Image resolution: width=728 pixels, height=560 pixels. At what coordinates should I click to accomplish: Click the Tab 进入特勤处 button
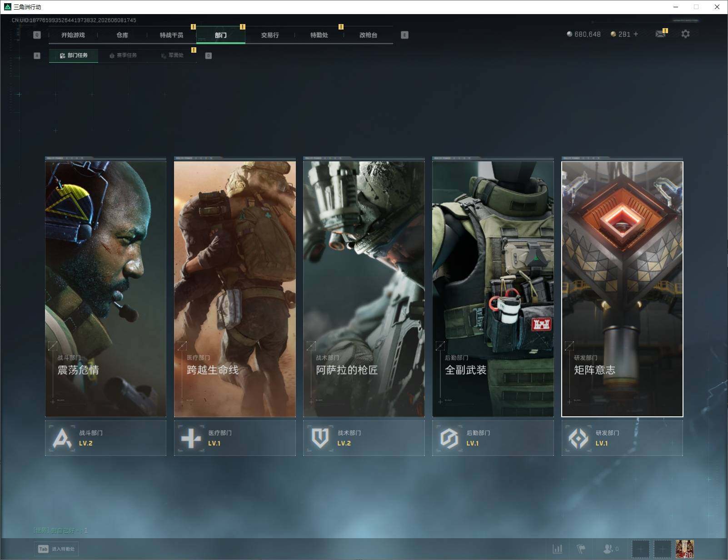pos(56,549)
